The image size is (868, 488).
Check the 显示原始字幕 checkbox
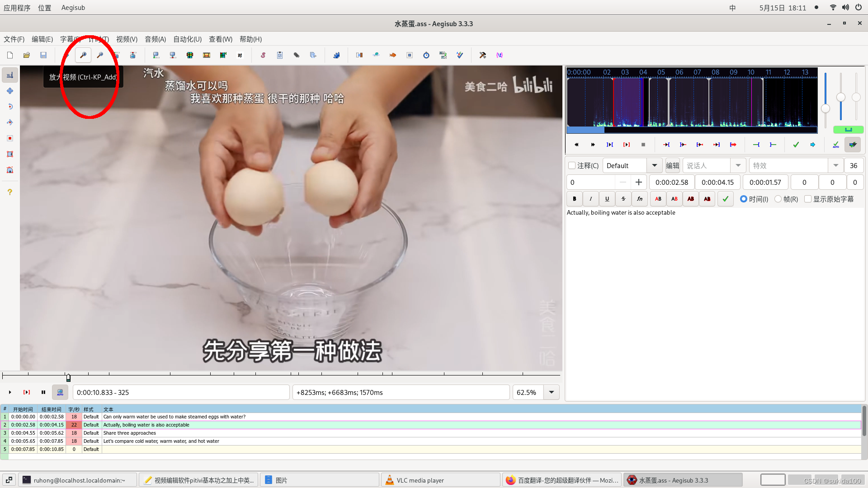(808, 199)
